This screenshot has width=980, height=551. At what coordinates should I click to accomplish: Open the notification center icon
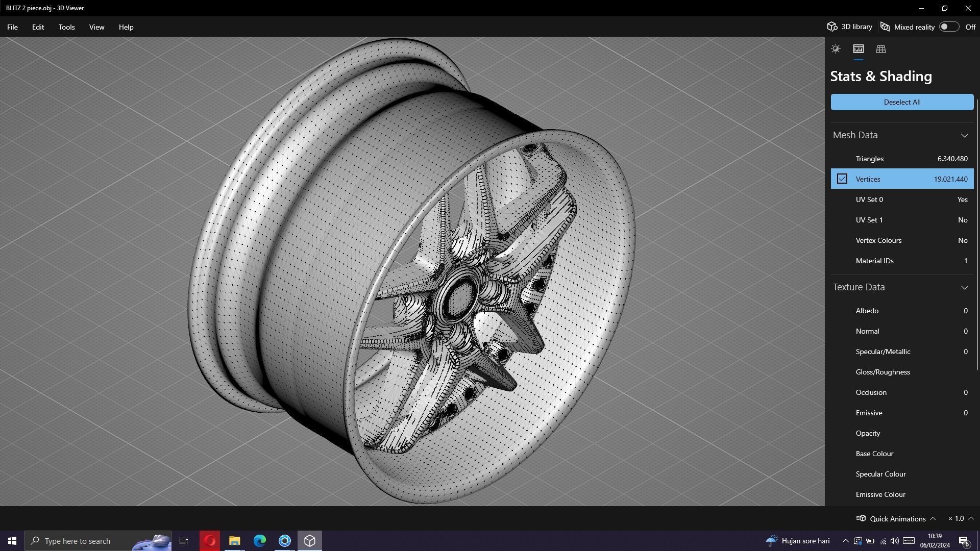964,541
